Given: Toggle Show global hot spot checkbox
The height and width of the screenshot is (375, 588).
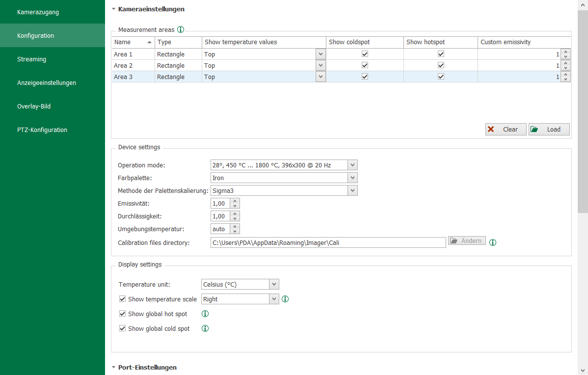Looking at the screenshot, I should (122, 314).
